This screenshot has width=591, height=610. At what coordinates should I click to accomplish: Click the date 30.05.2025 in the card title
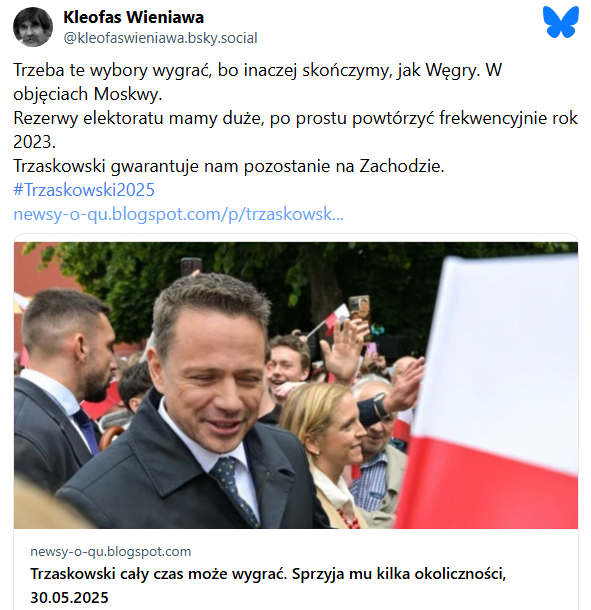(69, 598)
